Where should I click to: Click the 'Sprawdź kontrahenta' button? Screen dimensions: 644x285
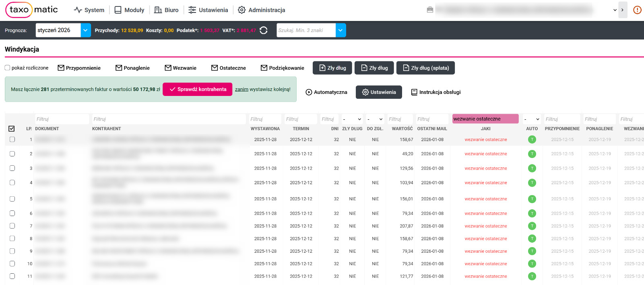point(197,89)
